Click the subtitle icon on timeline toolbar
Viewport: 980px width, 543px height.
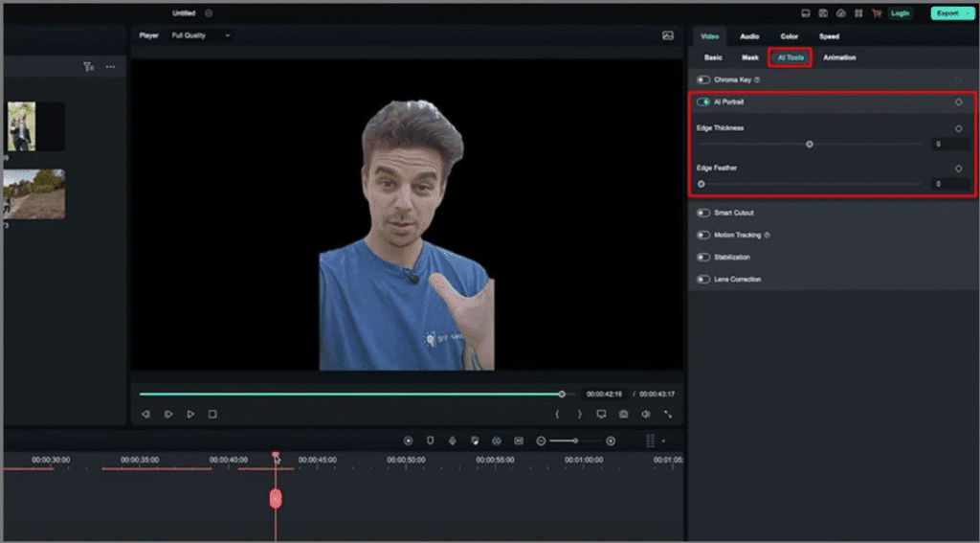(x=519, y=441)
